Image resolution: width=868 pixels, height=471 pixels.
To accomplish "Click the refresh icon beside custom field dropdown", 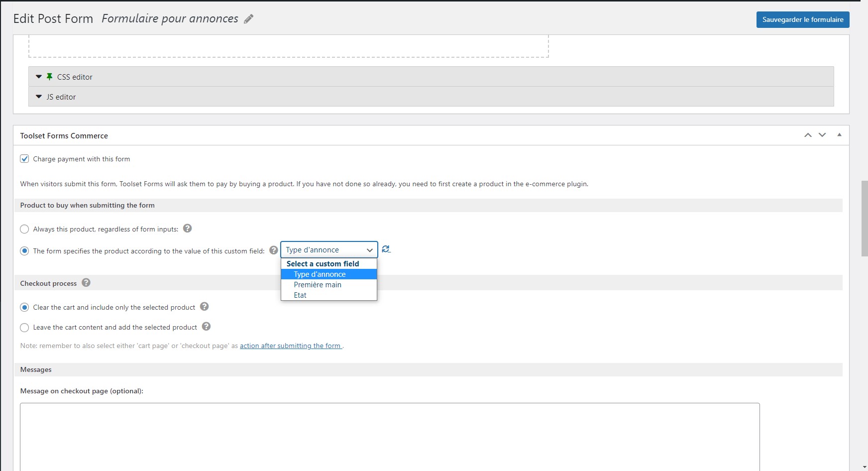I will click(x=386, y=249).
